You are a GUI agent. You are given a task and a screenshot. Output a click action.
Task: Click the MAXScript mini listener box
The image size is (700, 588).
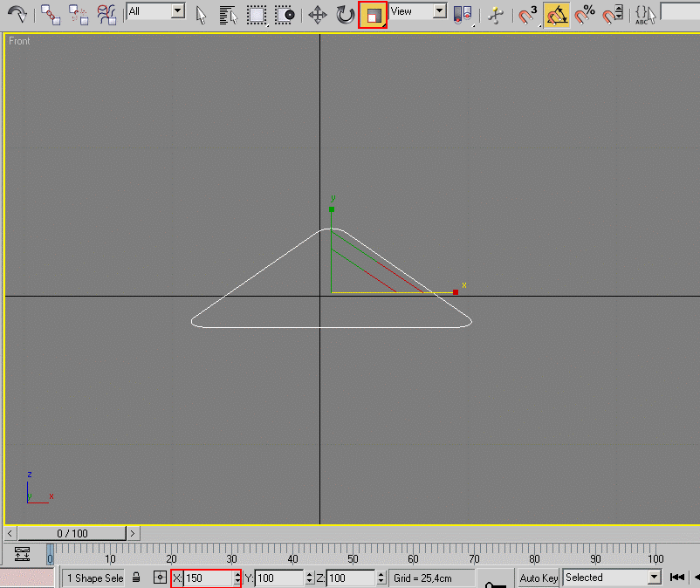tap(27, 578)
